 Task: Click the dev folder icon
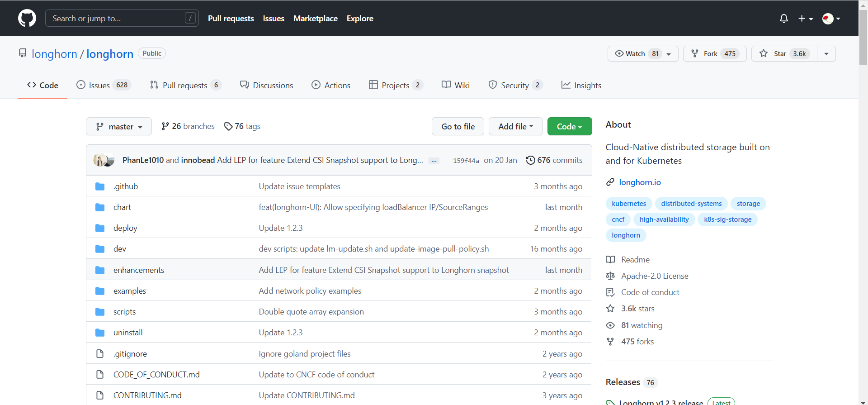100,249
